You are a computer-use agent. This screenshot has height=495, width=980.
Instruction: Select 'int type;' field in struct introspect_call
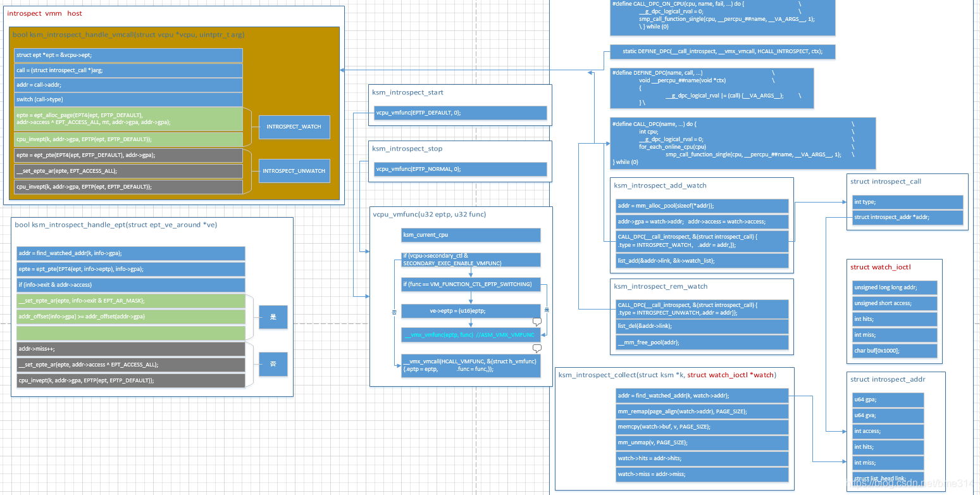pos(907,202)
